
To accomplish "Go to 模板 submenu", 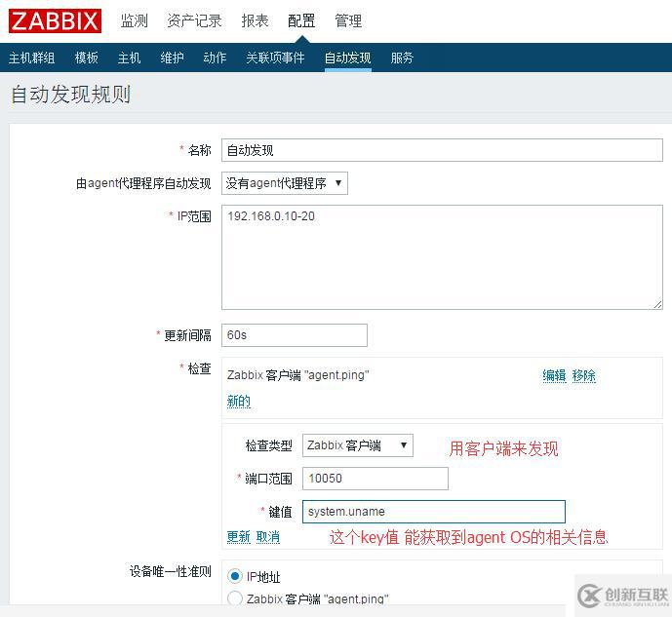I will pos(86,58).
